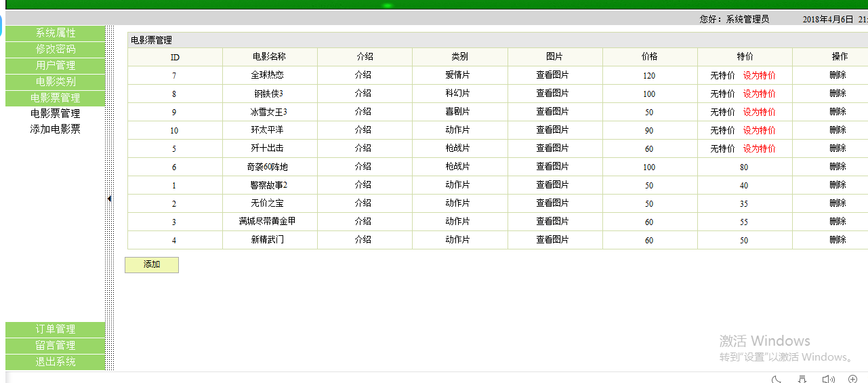Open the 留言管理 sidebar menu
868x383 pixels.
point(56,346)
